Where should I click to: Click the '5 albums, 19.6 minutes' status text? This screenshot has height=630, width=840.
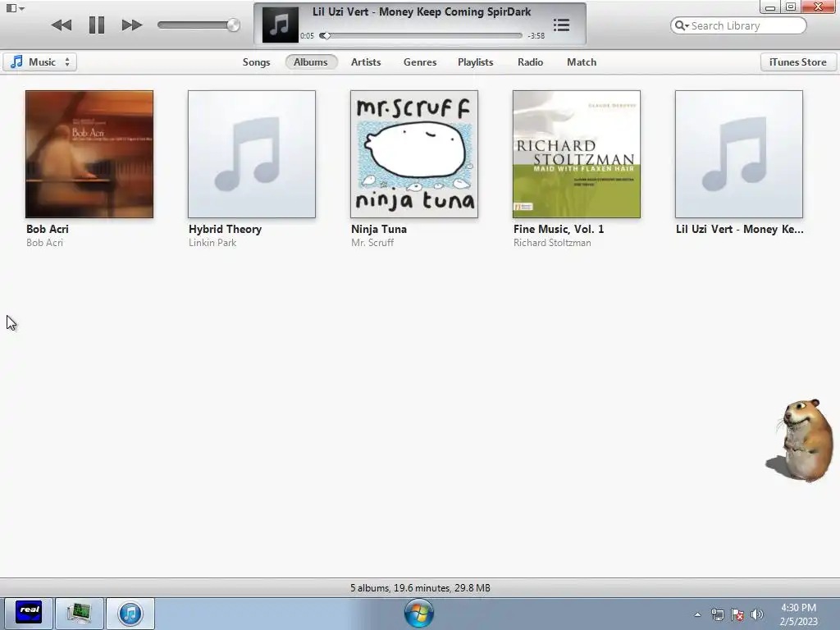coord(420,587)
